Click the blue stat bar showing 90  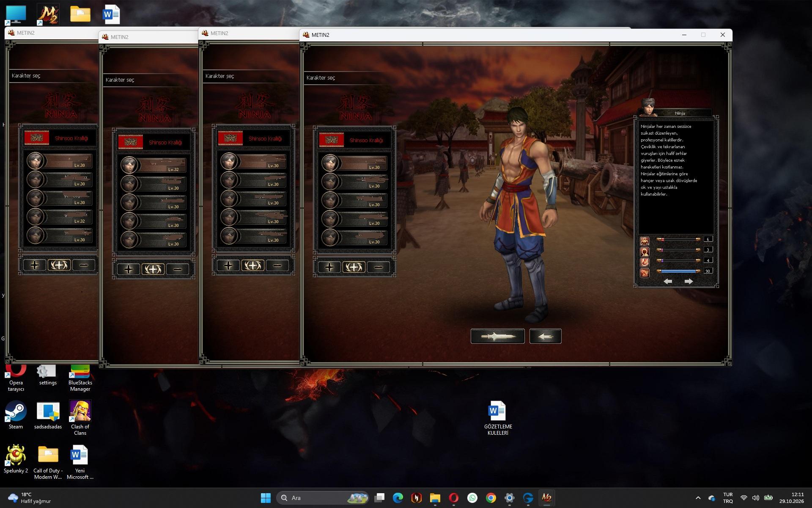678,271
